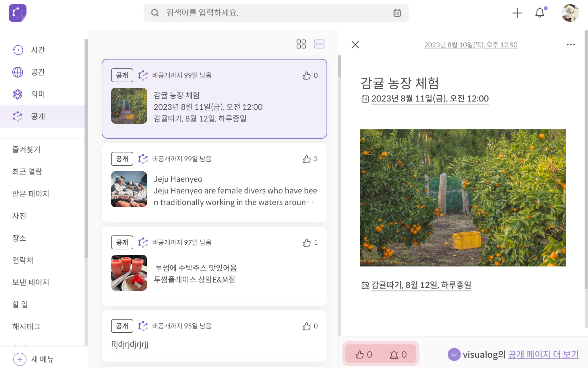Click share icon on Jeju Haenyeo card
Screen dimensions: 588x368
[x=143, y=159]
